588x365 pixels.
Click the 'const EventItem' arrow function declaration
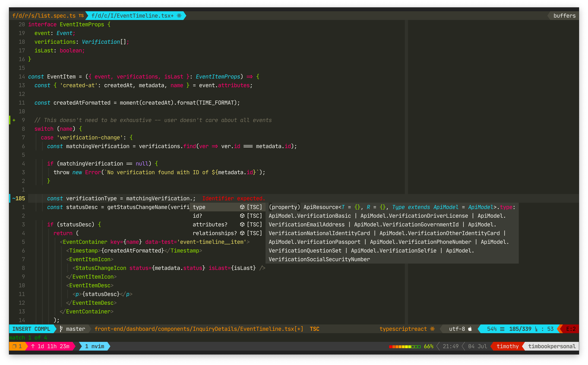[x=144, y=77]
